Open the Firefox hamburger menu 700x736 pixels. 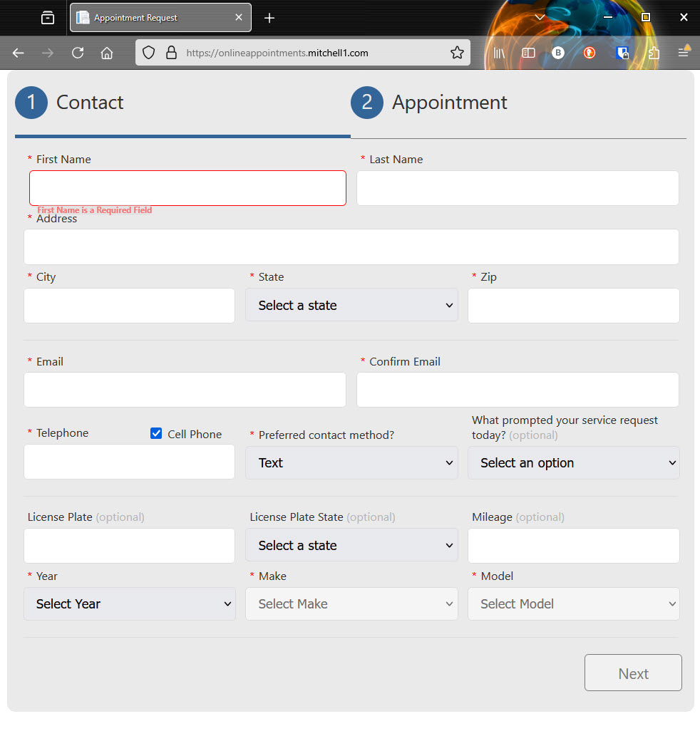[684, 51]
